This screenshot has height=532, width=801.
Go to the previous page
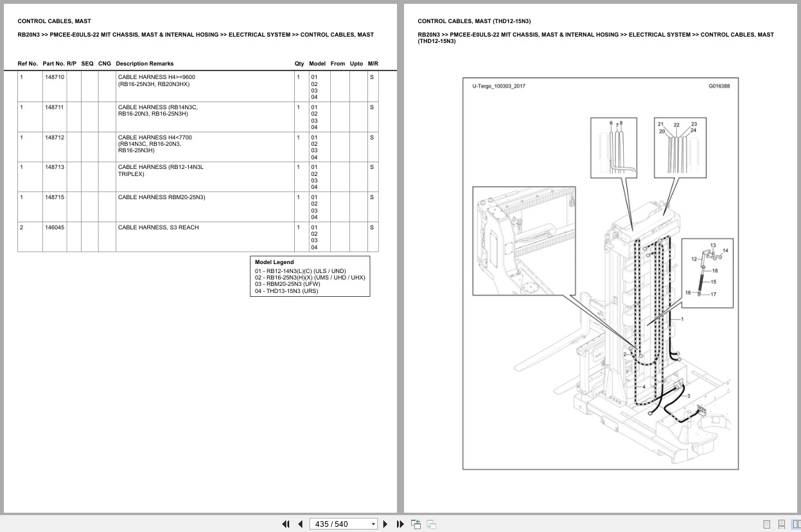(x=300, y=524)
